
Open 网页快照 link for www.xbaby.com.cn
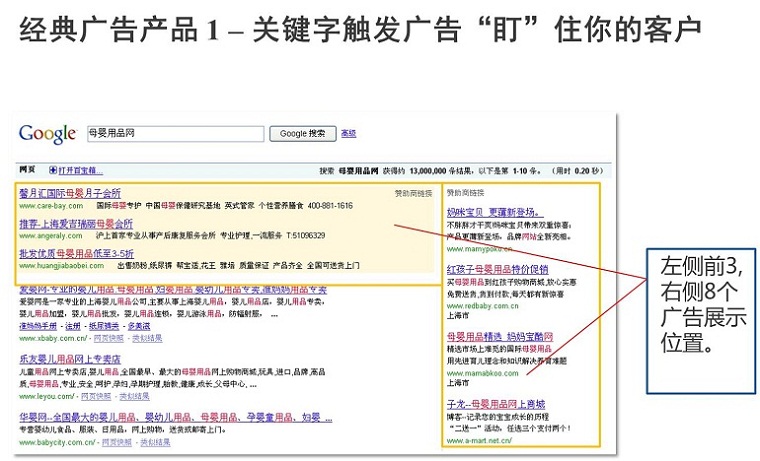(109, 338)
